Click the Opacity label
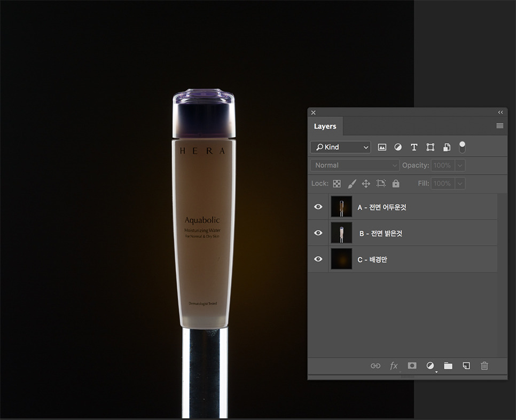The width and height of the screenshot is (516, 420). 415,165
